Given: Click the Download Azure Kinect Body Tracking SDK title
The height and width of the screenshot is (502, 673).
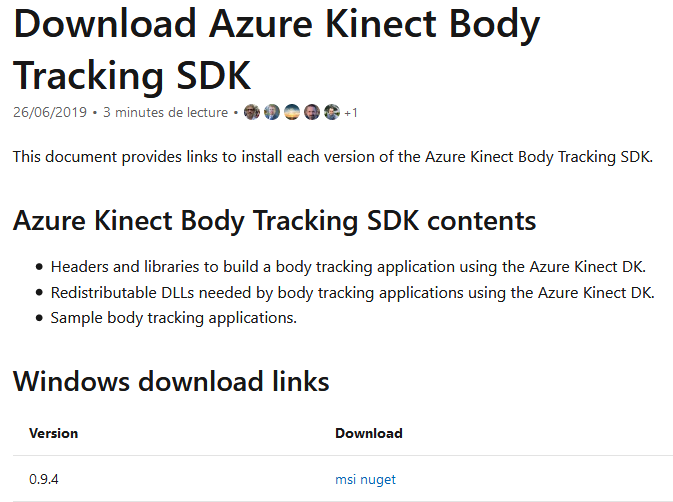Looking at the screenshot, I should 276,49.
